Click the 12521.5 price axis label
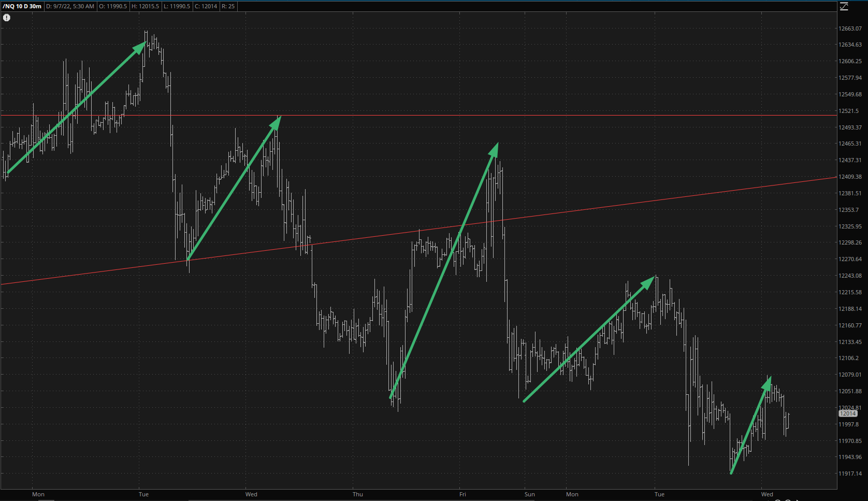 click(849, 111)
